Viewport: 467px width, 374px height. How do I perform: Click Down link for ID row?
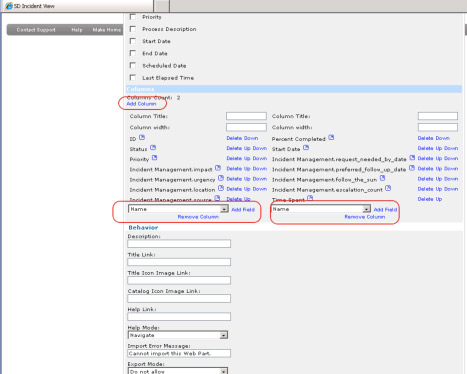pyautogui.click(x=251, y=138)
